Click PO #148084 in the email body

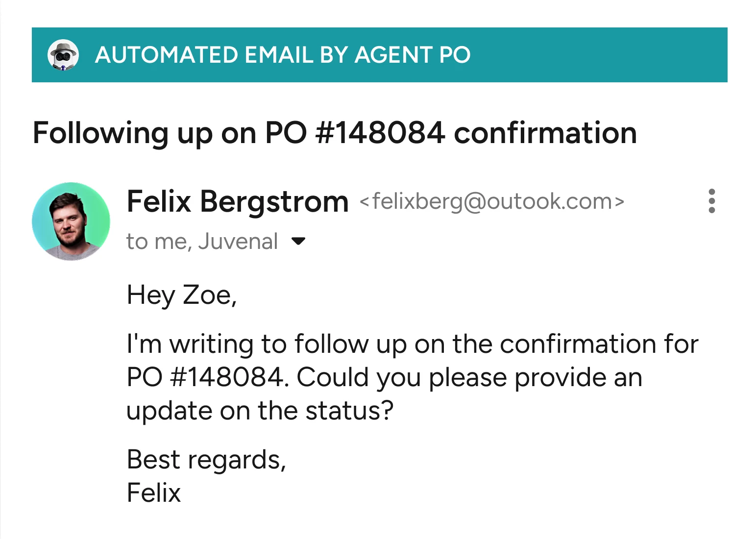[x=205, y=377]
